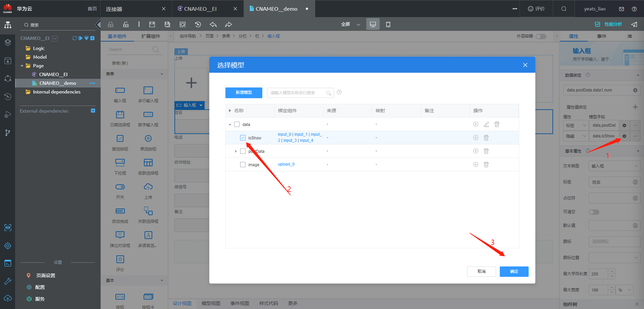The height and width of the screenshot is (309, 644).
Task: Click the layers icon in left sidebar
Action: coord(8,43)
